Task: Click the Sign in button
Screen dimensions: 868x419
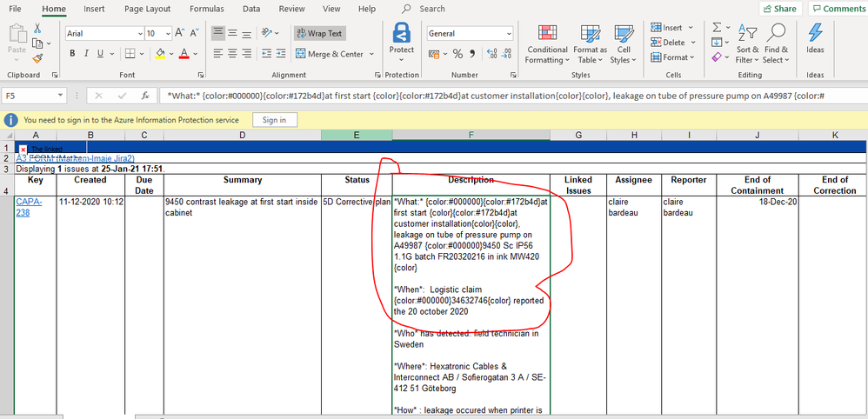Action: click(x=275, y=120)
